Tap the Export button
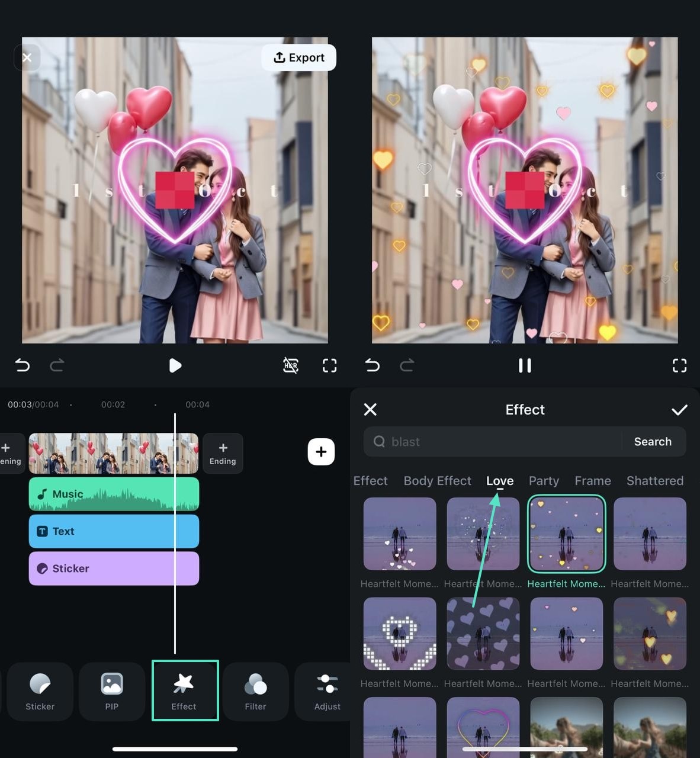 click(299, 57)
